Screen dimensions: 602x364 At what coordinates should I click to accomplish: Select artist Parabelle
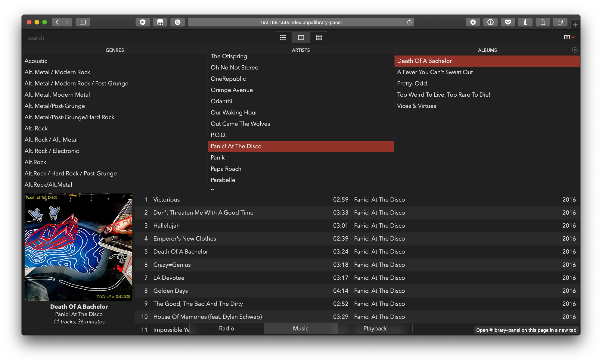pos(301,180)
